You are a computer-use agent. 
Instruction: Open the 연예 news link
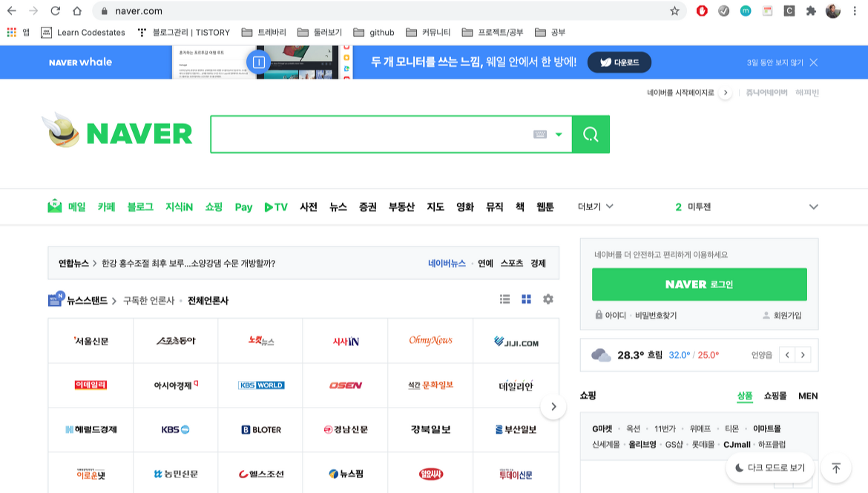(x=485, y=263)
